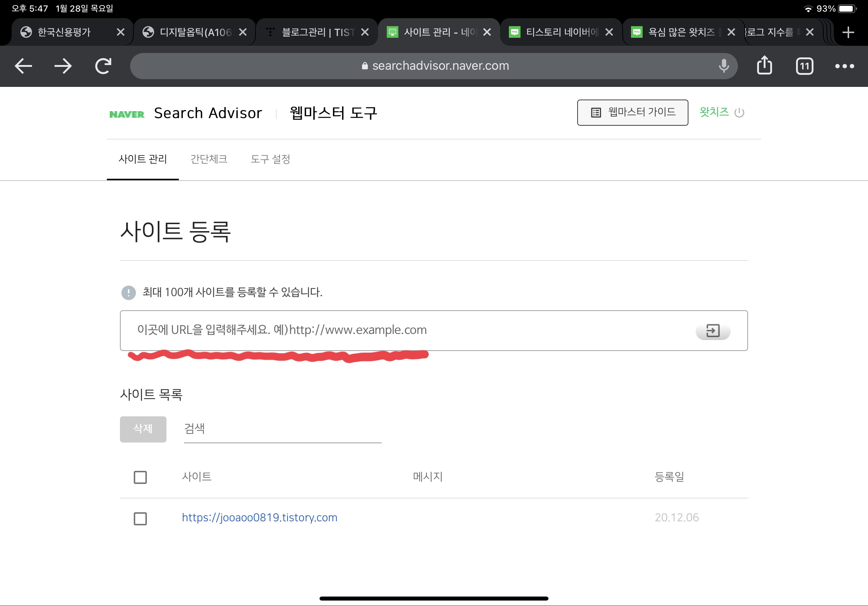This screenshot has width=868, height=606.
Task: Close the 티스토리 네이버에 tab
Action: pyautogui.click(x=609, y=32)
